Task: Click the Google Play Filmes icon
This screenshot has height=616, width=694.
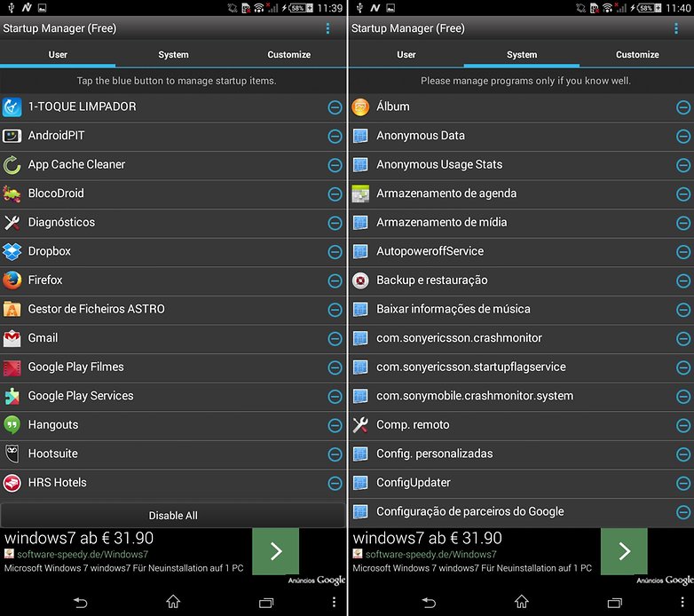Action: pyautogui.click(x=12, y=367)
